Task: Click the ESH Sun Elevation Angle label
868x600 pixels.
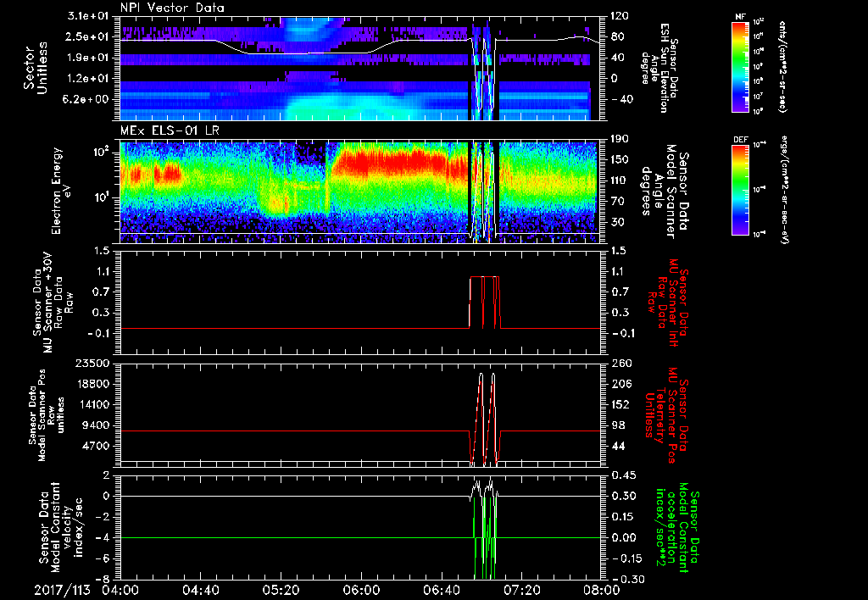Action: point(663,68)
